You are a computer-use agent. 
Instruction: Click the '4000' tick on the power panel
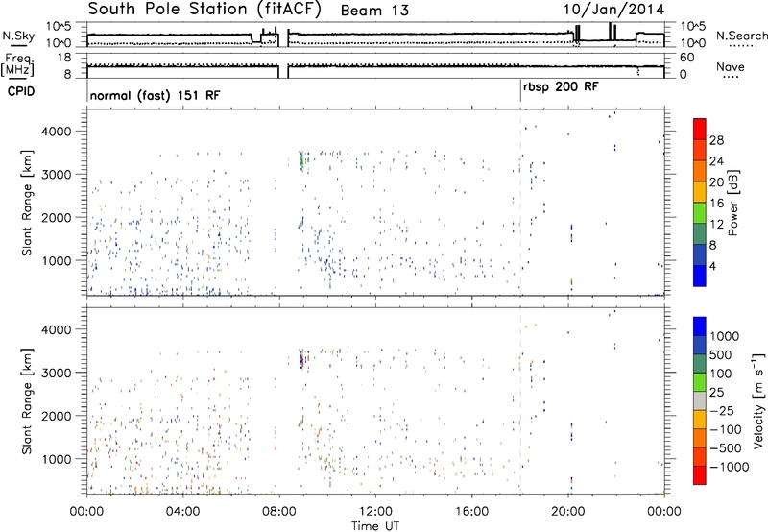(x=56, y=132)
